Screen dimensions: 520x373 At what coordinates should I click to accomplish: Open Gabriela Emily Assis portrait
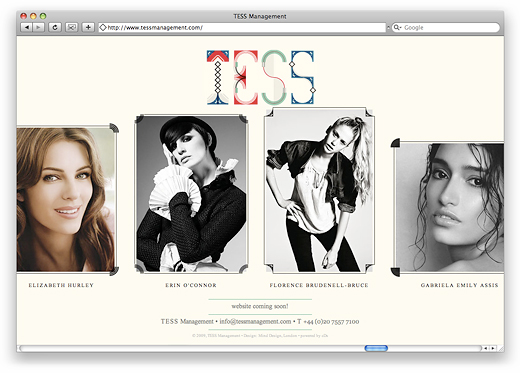[x=448, y=208]
